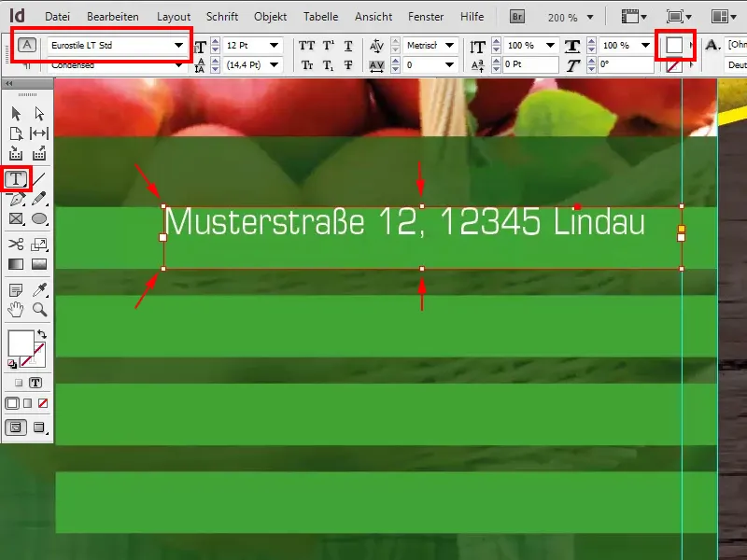This screenshot has height=560, width=747.
Task: Open the Eurostile LT Std font dropdown
Action: tap(178, 46)
